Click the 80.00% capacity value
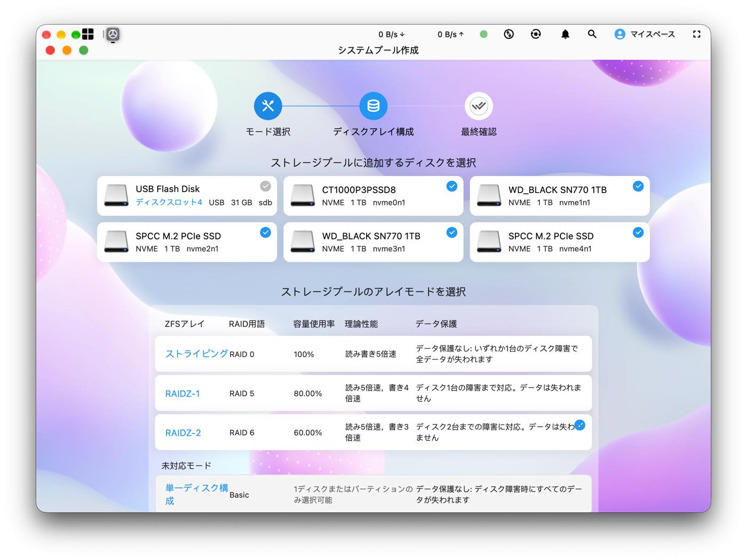Screen dimensions: 747x560 click(x=308, y=394)
